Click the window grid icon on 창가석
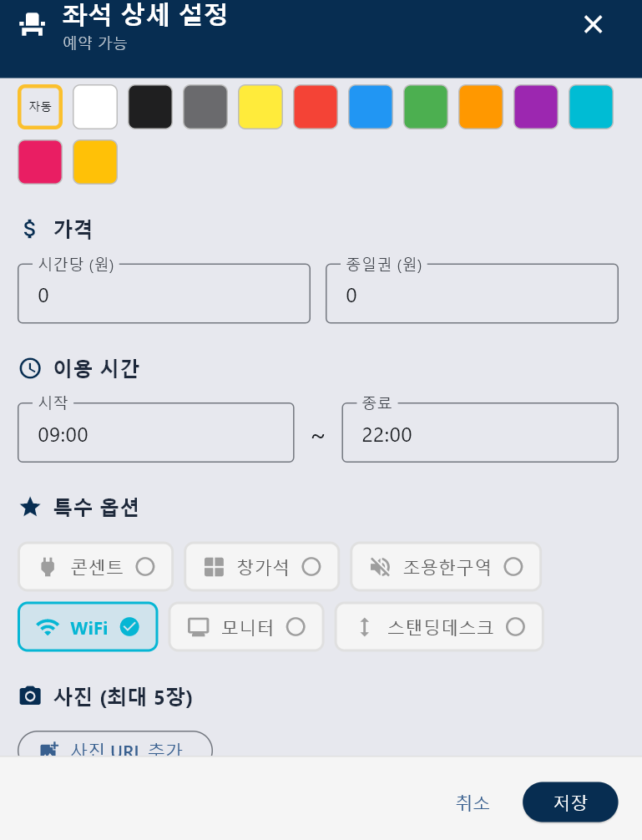642x840 pixels. pos(214,567)
